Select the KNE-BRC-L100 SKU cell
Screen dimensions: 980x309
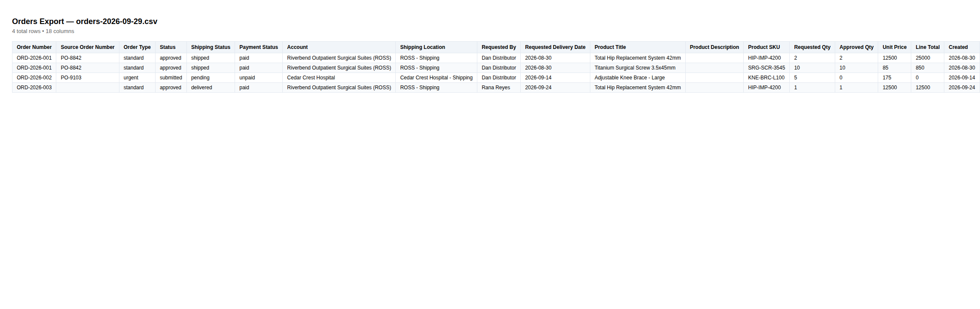766,78
